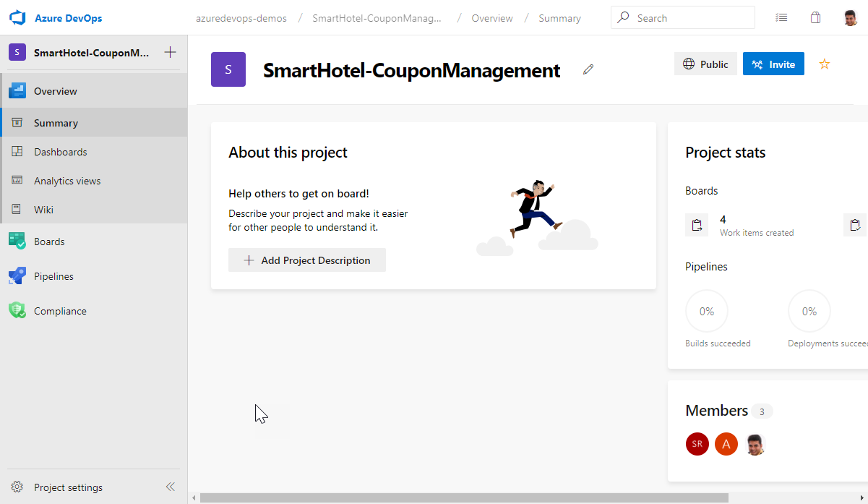Open SmartHotel-CouponManag... breadcrumb
868x504 pixels.
[x=377, y=18]
